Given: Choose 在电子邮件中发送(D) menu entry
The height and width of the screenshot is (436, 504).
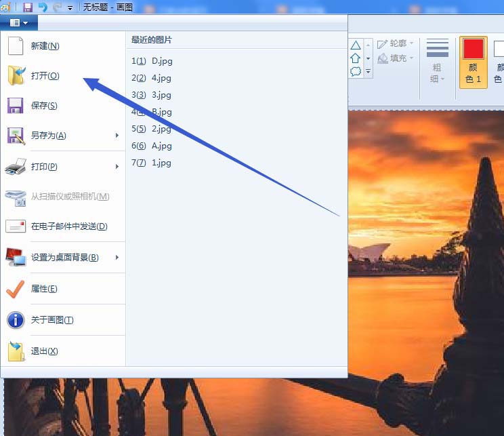Looking at the screenshot, I should point(64,226).
